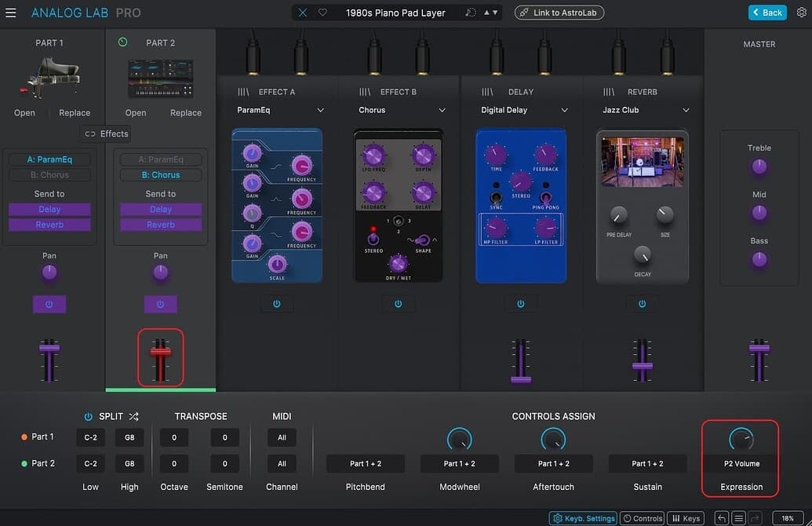Open the history list icon in bottom bar

pos(738,518)
